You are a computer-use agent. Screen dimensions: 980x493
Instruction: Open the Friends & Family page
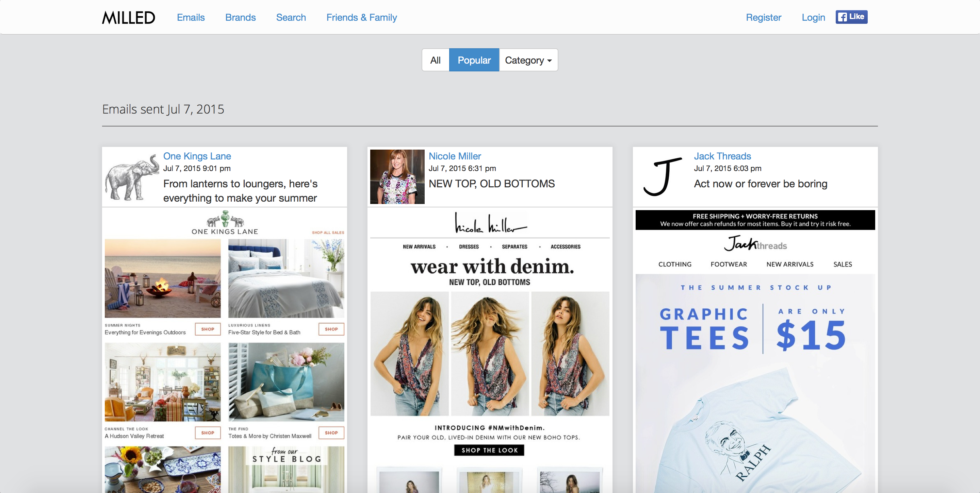pyautogui.click(x=361, y=17)
